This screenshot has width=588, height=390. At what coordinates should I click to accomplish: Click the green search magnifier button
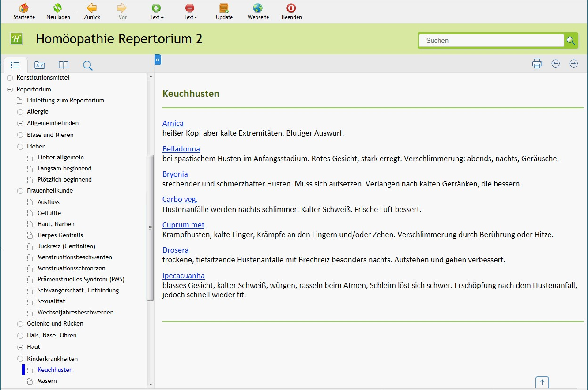pos(571,41)
